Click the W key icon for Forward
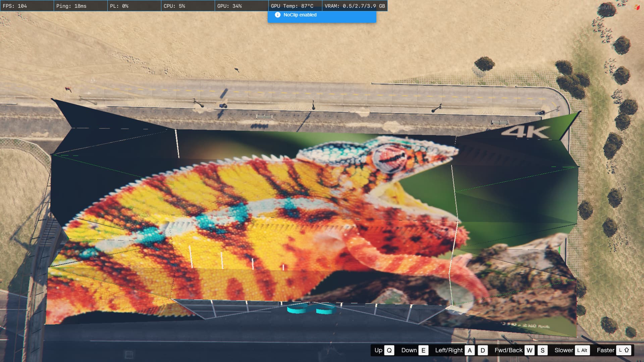This screenshot has height=362, width=644. coord(529,350)
